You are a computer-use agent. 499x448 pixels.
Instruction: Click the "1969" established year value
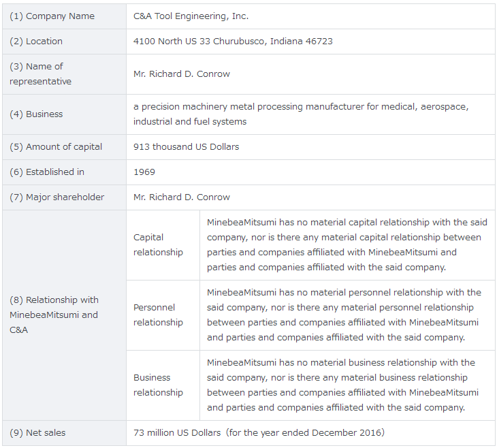144,172
